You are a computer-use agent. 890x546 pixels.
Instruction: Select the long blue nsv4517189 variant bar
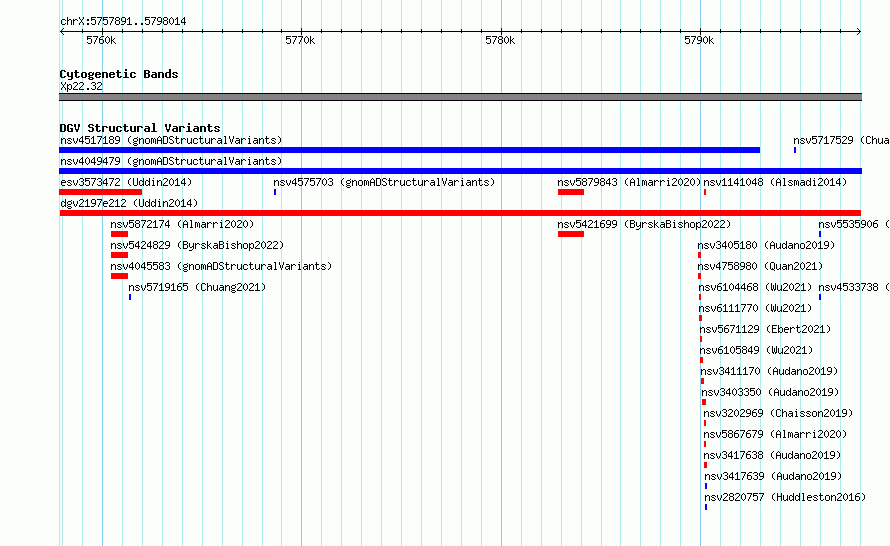[x=409, y=150]
